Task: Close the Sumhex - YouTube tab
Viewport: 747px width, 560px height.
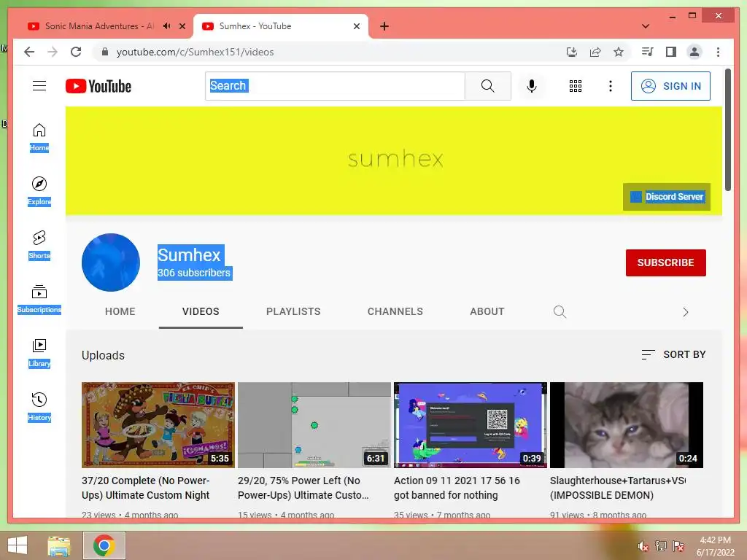Action: tap(356, 26)
